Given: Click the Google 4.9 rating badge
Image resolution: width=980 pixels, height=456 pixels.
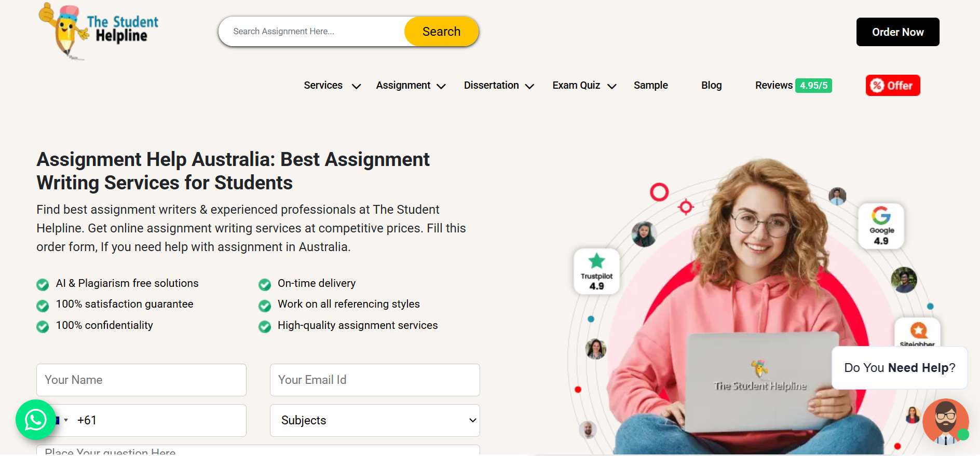Looking at the screenshot, I should tap(881, 226).
